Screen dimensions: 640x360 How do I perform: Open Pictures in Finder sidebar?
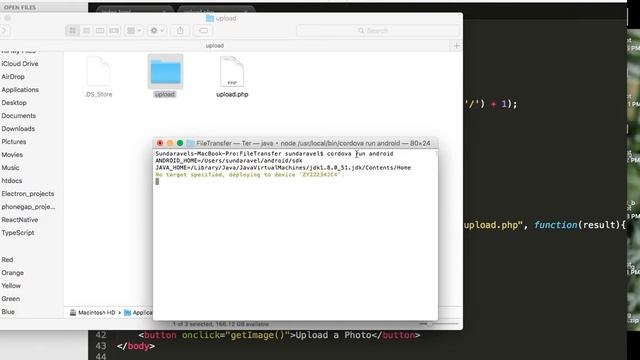pos(14,142)
